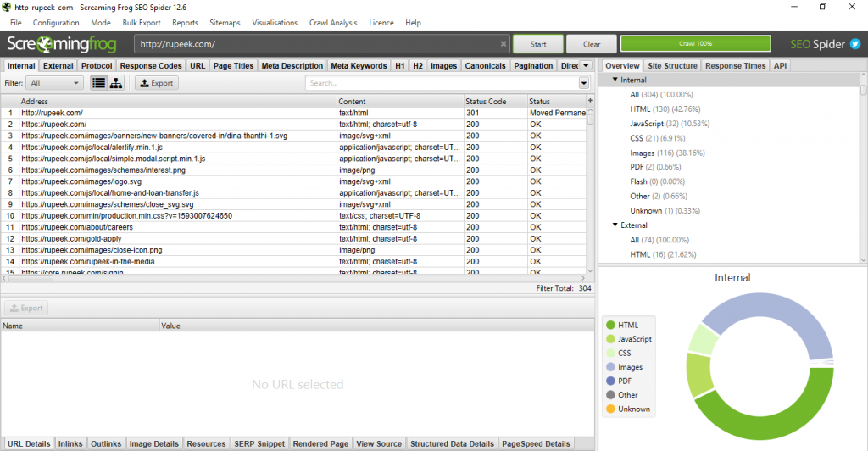Open the Inlinks bottom tab
The height and width of the screenshot is (451, 868).
point(70,444)
